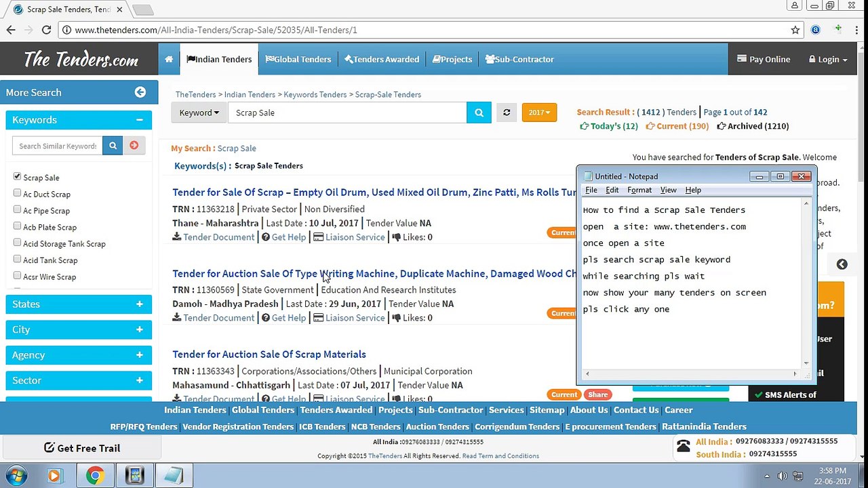Bookmark this page with the star icon

point(795,30)
